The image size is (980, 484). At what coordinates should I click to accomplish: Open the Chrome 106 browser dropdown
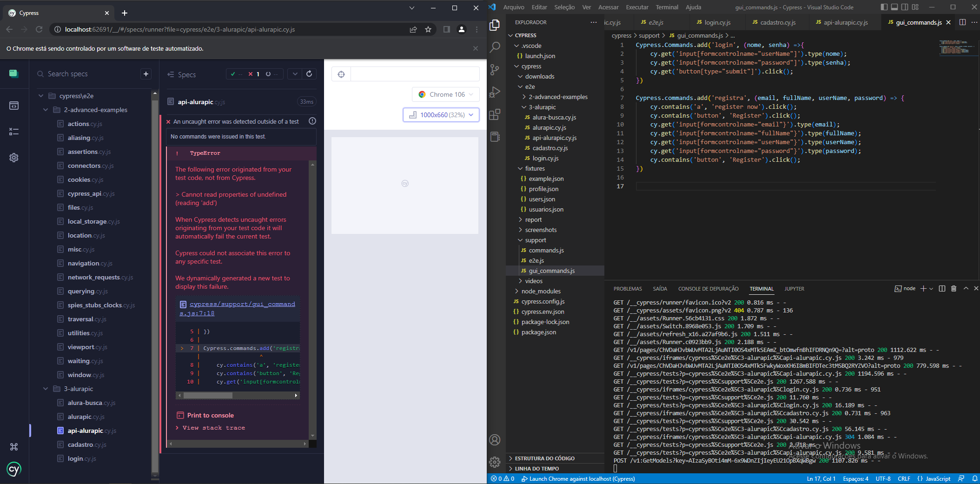pyautogui.click(x=445, y=94)
